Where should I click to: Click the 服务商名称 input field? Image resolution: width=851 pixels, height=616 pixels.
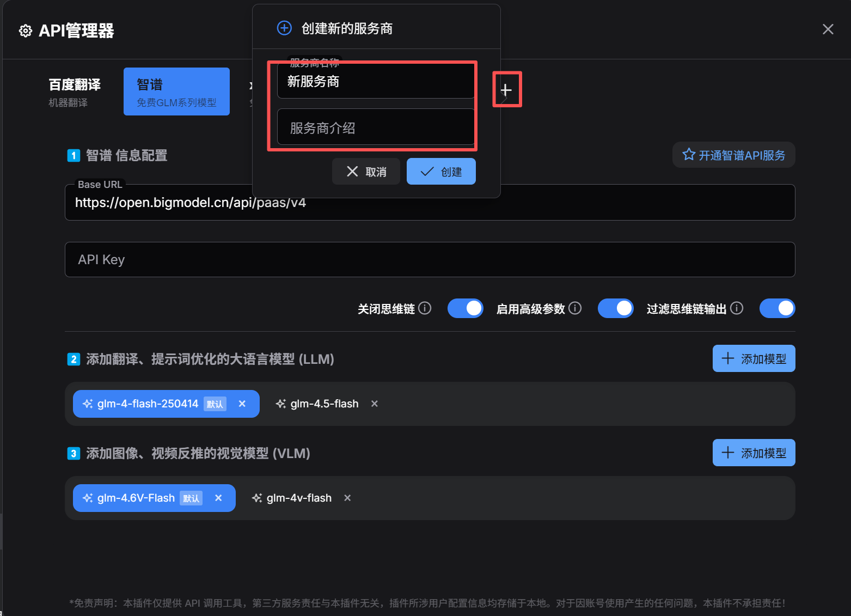click(x=376, y=81)
